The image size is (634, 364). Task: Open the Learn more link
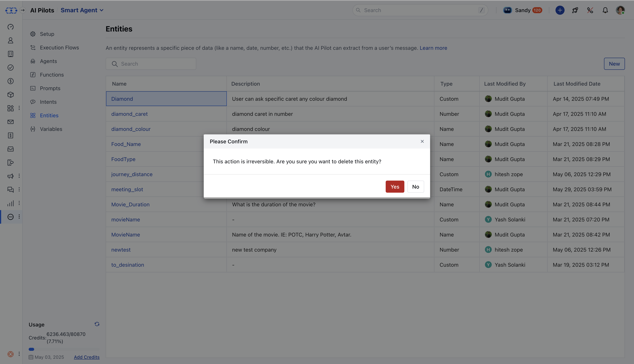(433, 48)
